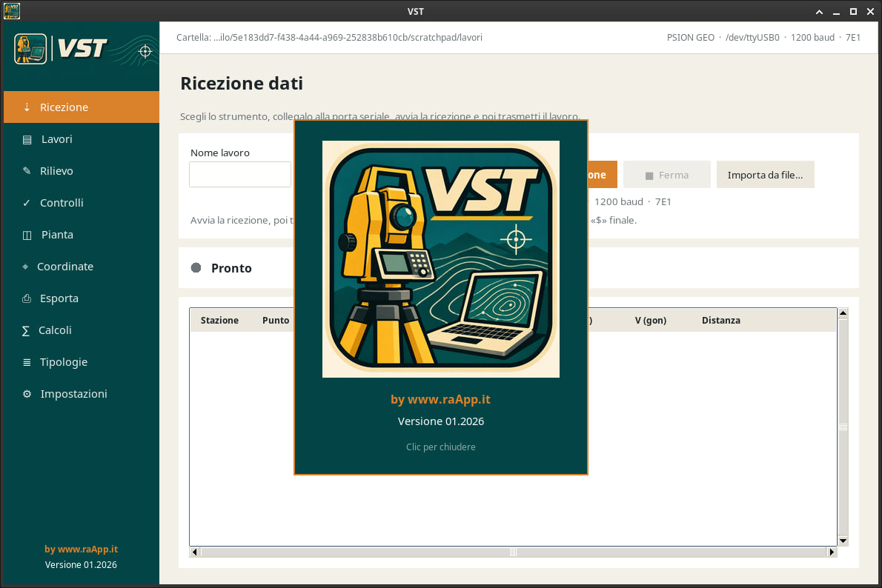
Task: Click the Cartella path text in header
Action: [x=329, y=38]
